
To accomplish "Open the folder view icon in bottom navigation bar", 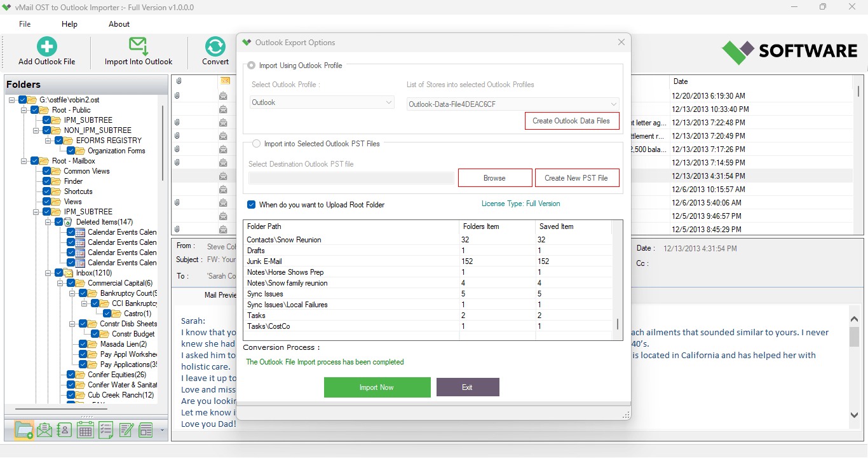I will pyautogui.click(x=24, y=430).
